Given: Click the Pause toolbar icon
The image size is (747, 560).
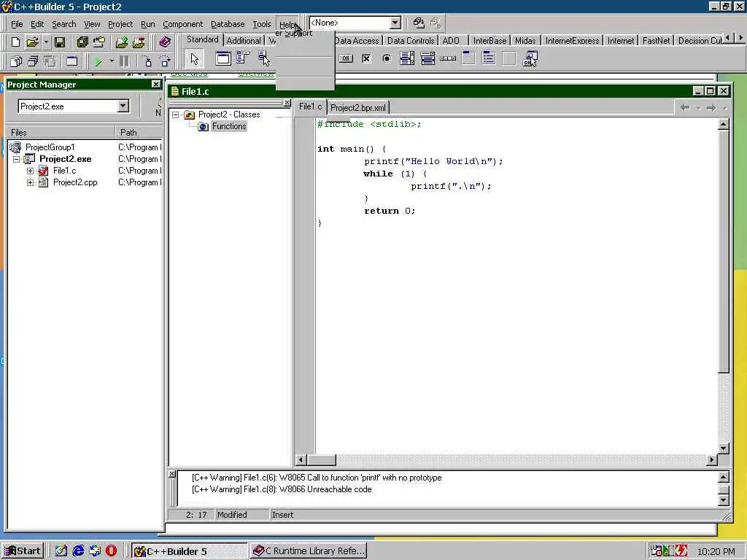Looking at the screenshot, I should (124, 61).
